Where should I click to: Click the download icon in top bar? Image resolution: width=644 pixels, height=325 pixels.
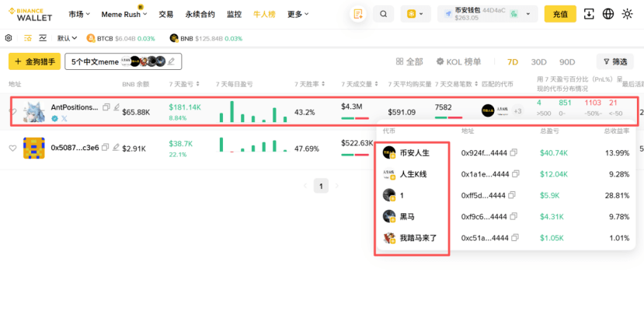pyautogui.click(x=589, y=14)
